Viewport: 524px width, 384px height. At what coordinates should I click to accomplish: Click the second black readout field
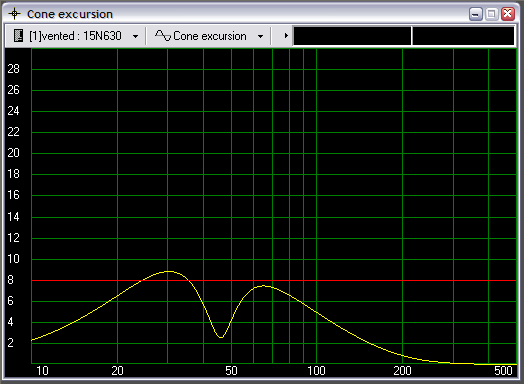point(464,36)
